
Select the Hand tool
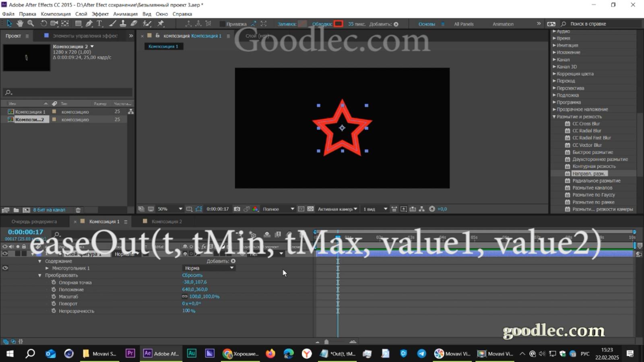tap(20, 24)
